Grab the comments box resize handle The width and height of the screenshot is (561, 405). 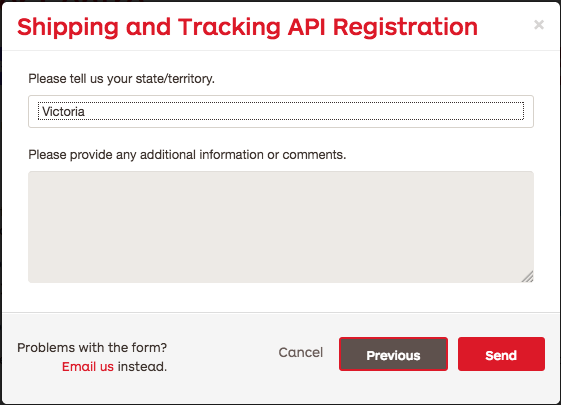[x=528, y=277]
